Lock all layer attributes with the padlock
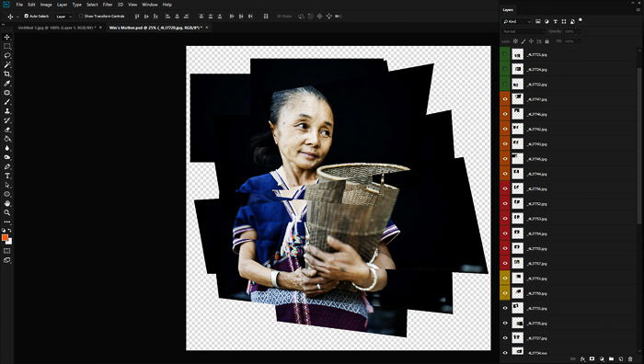The image size is (644, 364). tap(546, 41)
